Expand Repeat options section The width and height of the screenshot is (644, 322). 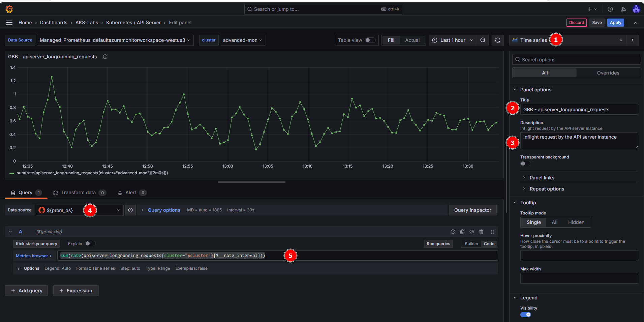(x=547, y=189)
